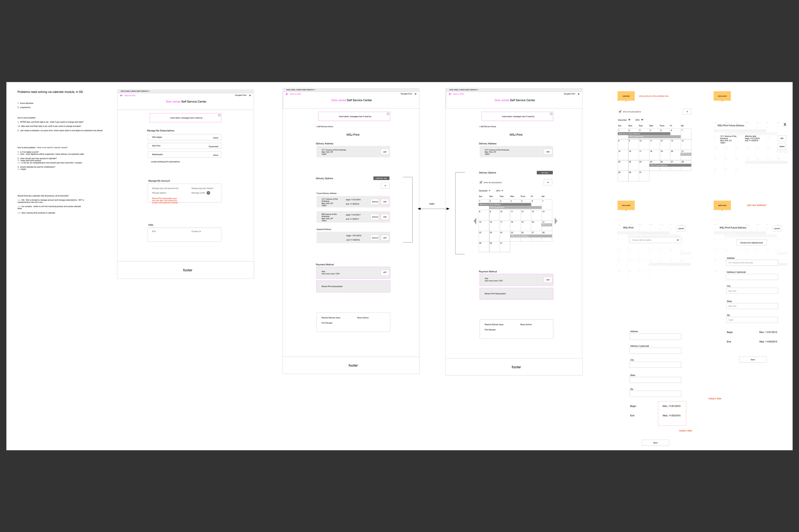Viewport: 799px width, 532px height.
Task: Click the Message Center count badge icon
Action: (208, 193)
